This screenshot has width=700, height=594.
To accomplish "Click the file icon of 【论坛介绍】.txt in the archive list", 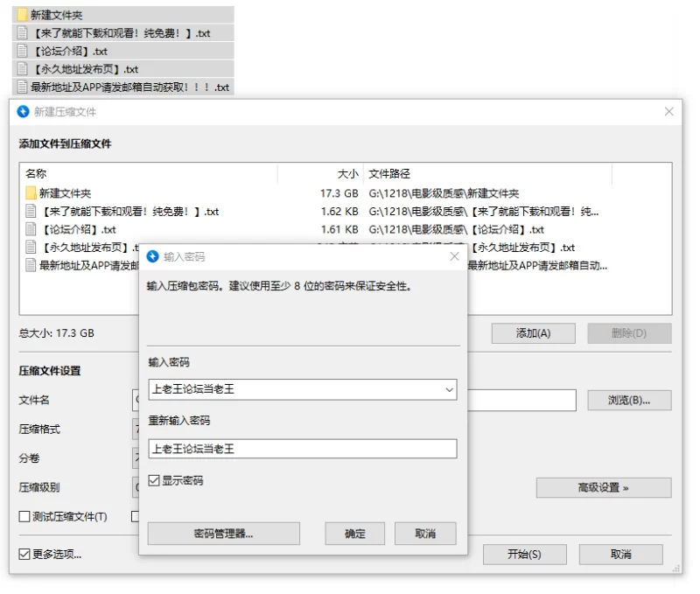I will (31, 229).
